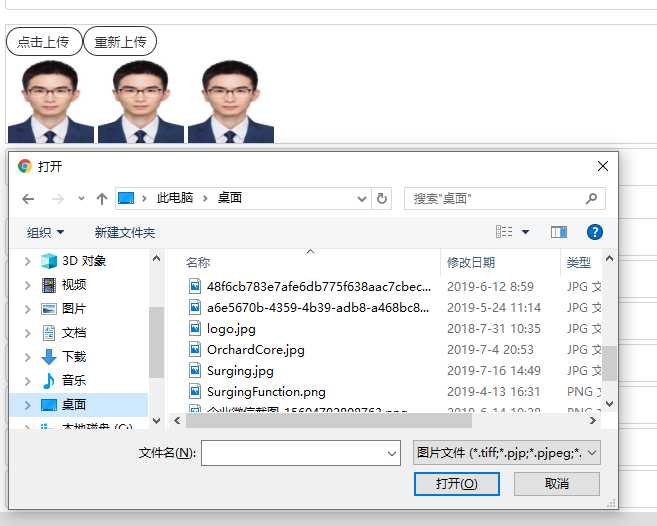Click the 重新上传 re-upload button
657x526 pixels.
click(x=120, y=41)
